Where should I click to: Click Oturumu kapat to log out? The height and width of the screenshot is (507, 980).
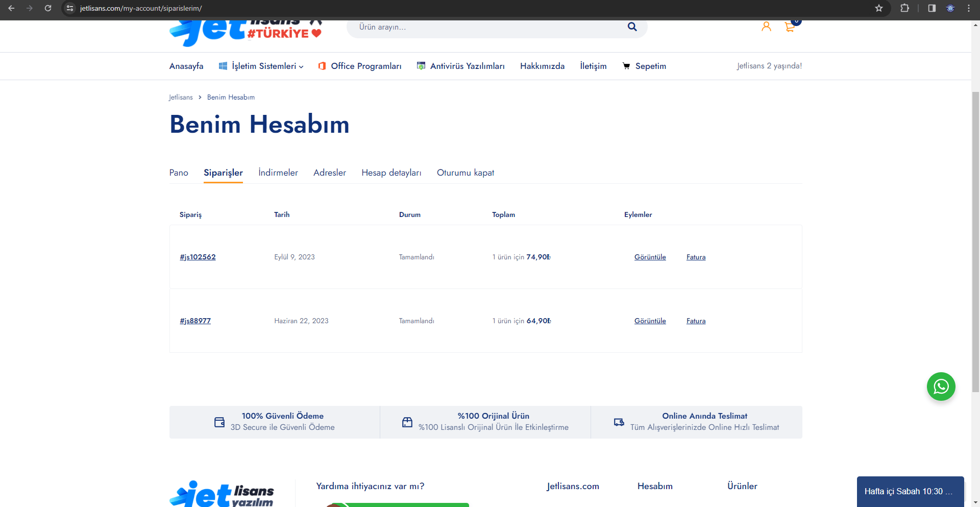click(465, 173)
